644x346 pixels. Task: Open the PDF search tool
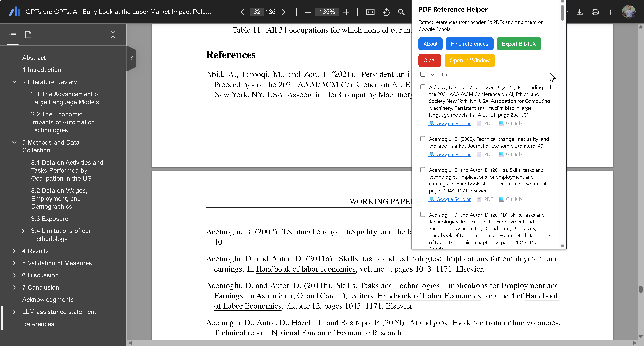click(x=401, y=12)
